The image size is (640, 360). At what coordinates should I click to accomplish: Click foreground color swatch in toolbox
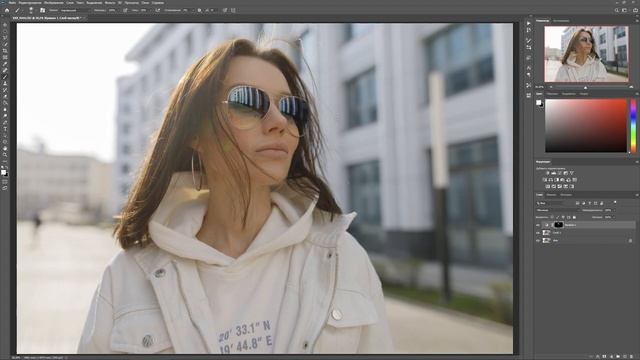(3, 171)
